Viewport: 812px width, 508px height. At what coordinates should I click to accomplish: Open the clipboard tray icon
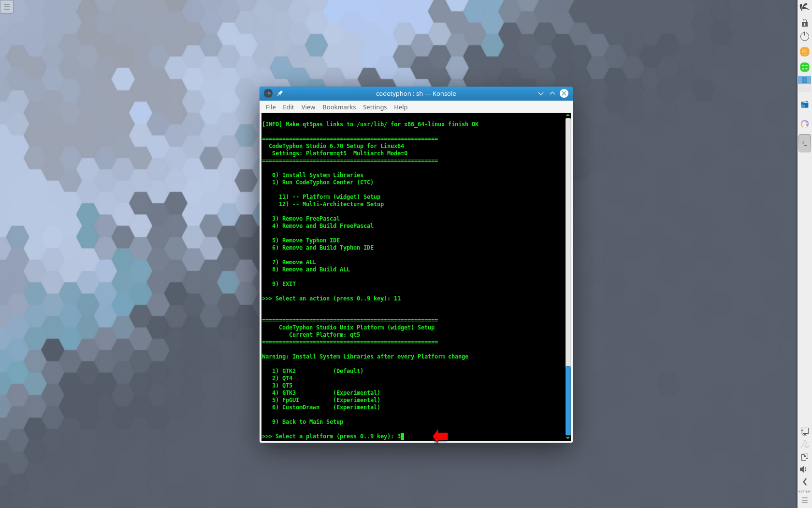pos(804,457)
